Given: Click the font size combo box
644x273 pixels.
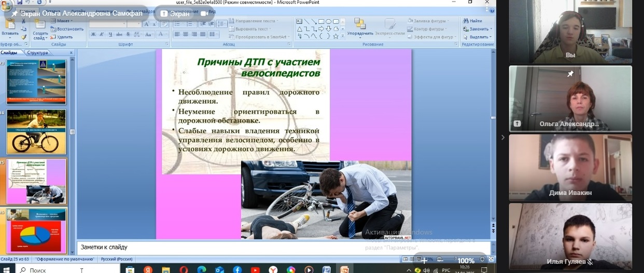Looking at the screenshot, I should click(133, 24).
